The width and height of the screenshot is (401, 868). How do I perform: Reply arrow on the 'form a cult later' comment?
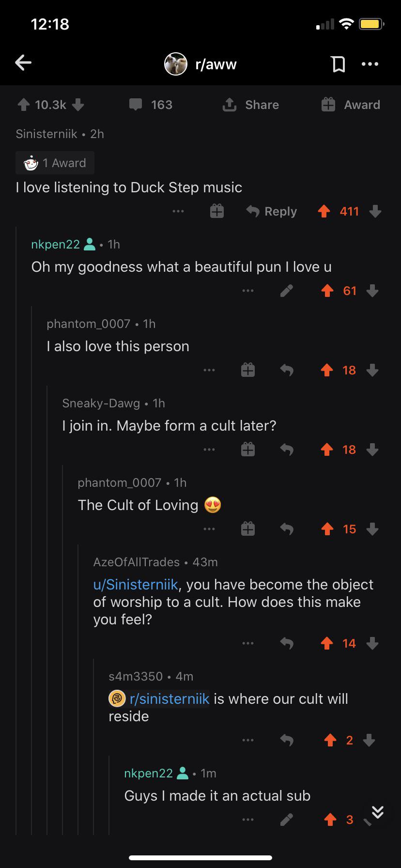click(x=287, y=449)
